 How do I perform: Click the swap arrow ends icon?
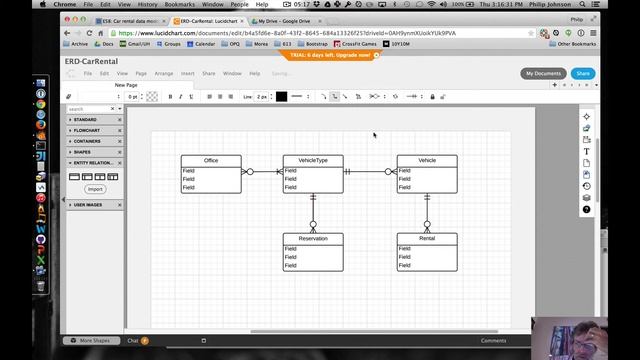point(395,97)
